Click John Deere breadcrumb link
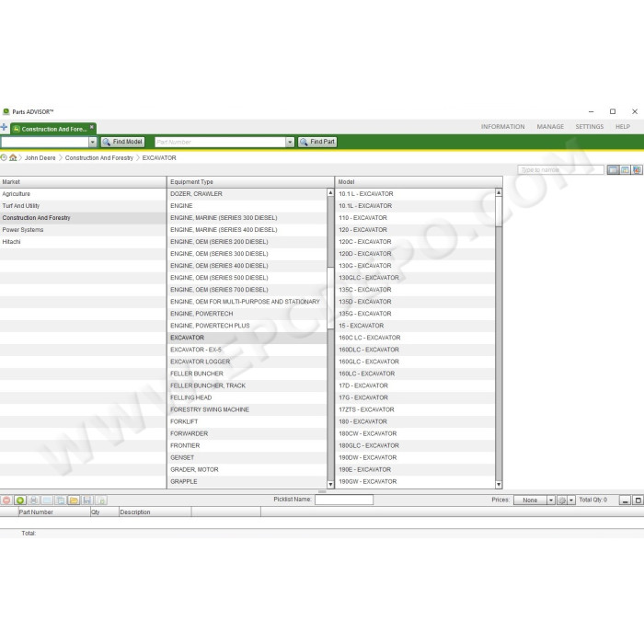This screenshot has height=644, width=644. click(x=40, y=157)
